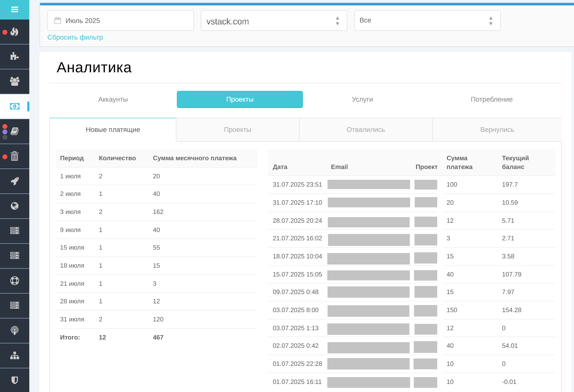Switch to Услуги tab
Screen dimensions: 574x392
point(362,99)
